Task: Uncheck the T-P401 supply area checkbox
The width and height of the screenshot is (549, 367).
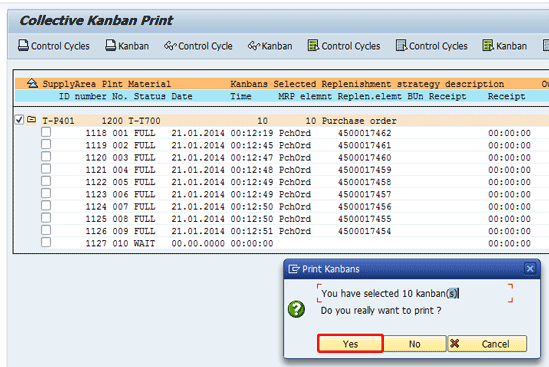Action: coord(19,120)
